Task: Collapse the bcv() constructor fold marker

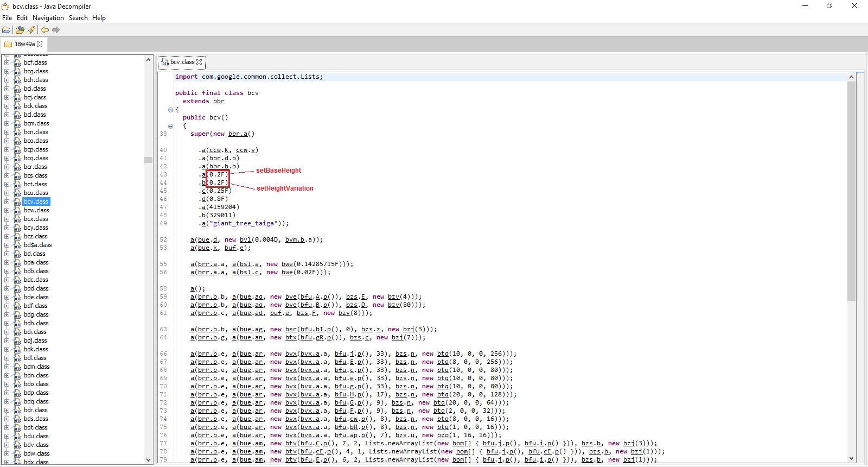Action: pos(170,126)
